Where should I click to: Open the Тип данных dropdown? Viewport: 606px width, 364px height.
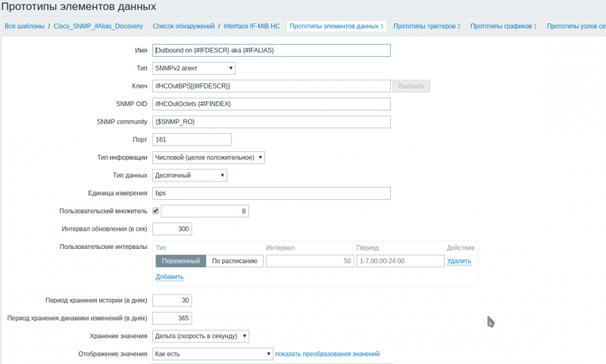(x=190, y=175)
